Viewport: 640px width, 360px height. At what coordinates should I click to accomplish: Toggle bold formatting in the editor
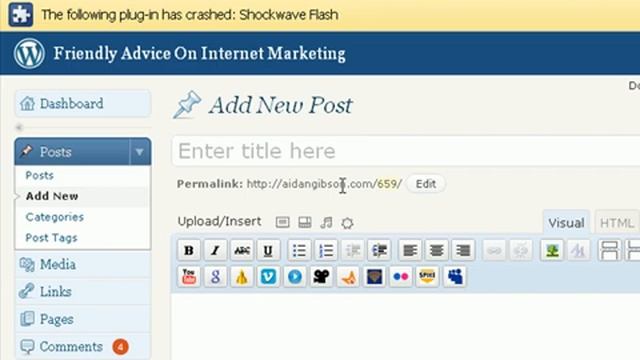point(189,250)
